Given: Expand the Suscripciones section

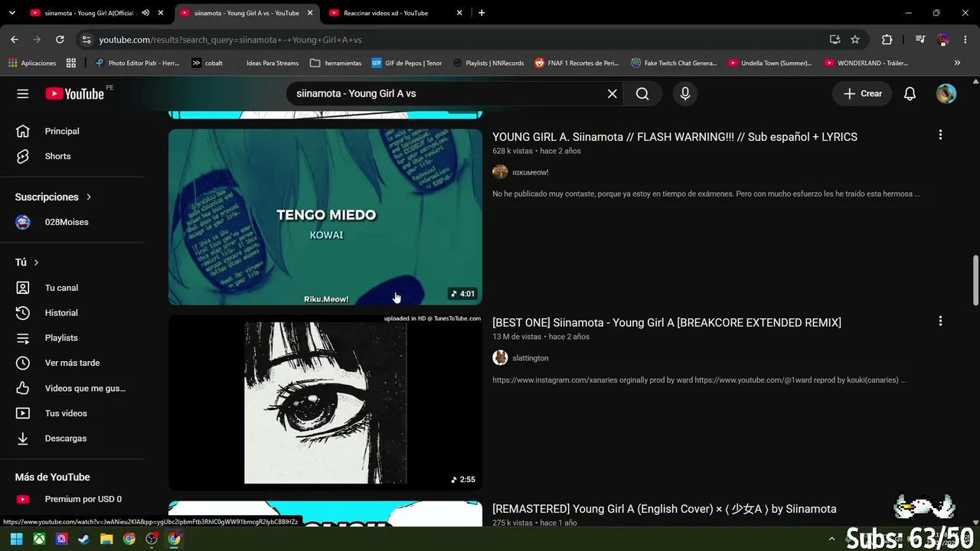Looking at the screenshot, I should [54, 197].
